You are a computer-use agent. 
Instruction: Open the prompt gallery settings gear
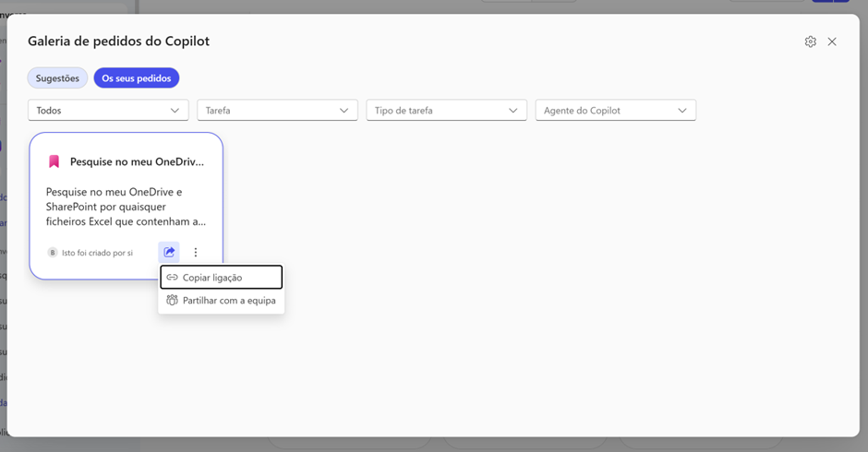coord(810,42)
